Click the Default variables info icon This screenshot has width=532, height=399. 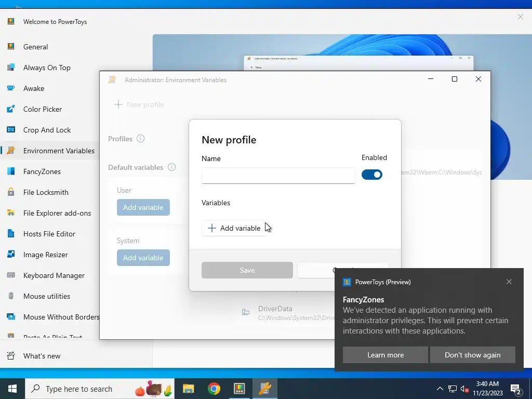(171, 167)
